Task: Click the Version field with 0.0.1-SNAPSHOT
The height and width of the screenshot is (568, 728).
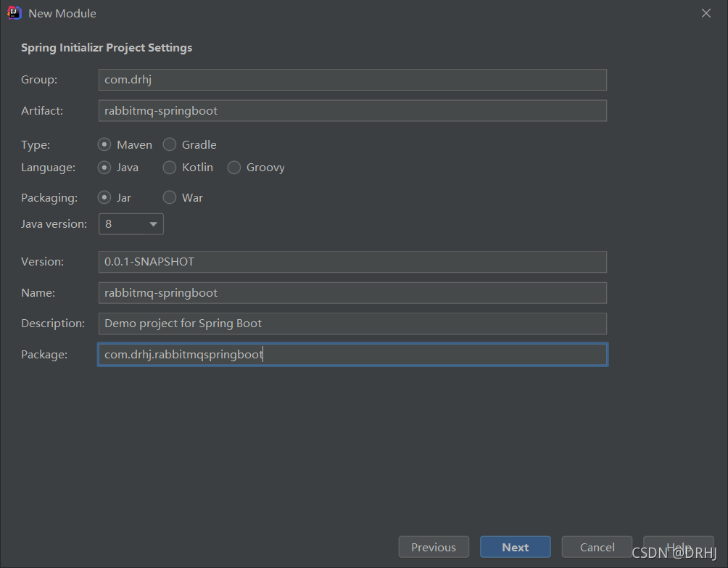Action: pyautogui.click(x=352, y=261)
